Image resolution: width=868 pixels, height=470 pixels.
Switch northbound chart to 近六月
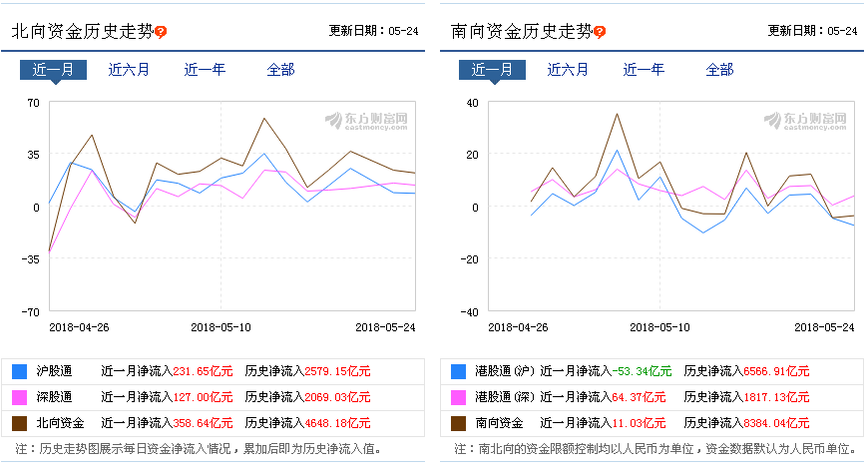pyautogui.click(x=129, y=70)
